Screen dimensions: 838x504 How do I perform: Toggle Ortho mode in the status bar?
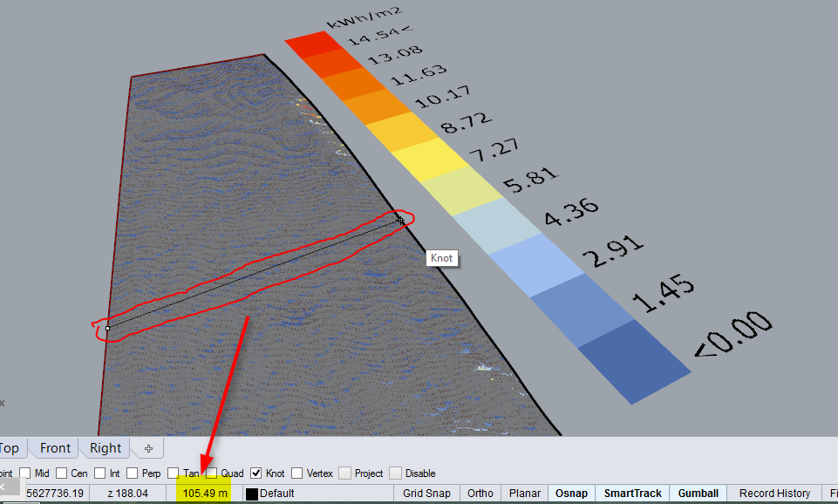pos(480,494)
